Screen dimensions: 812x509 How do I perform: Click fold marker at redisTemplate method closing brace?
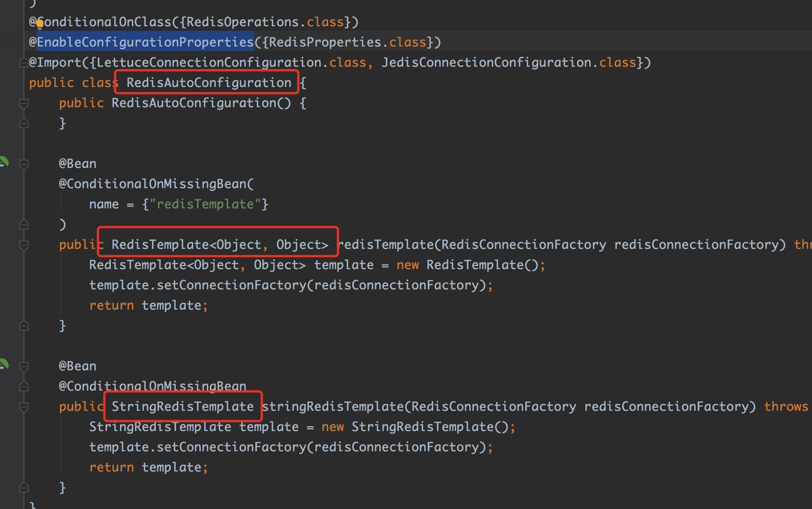point(24,325)
